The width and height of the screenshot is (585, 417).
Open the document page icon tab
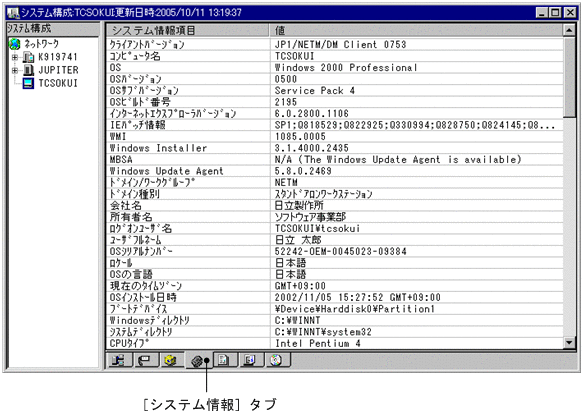coord(225,360)
